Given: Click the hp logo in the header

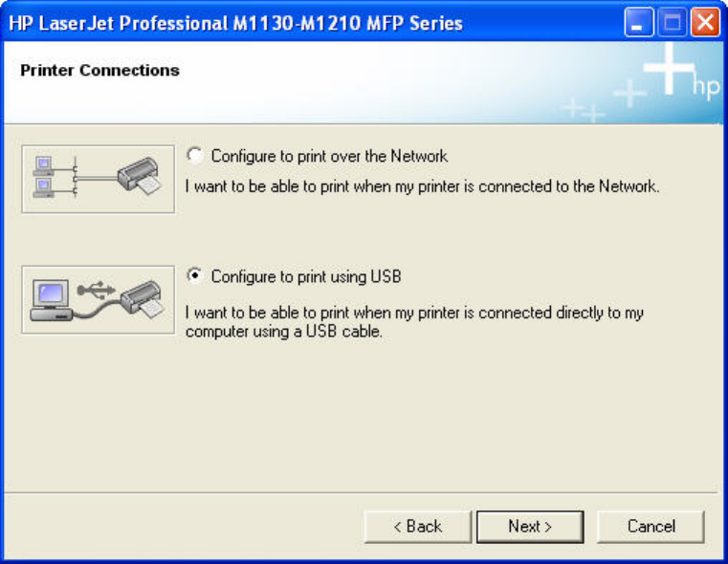Looking at the screenshot, I should click(x=704, y=88).
